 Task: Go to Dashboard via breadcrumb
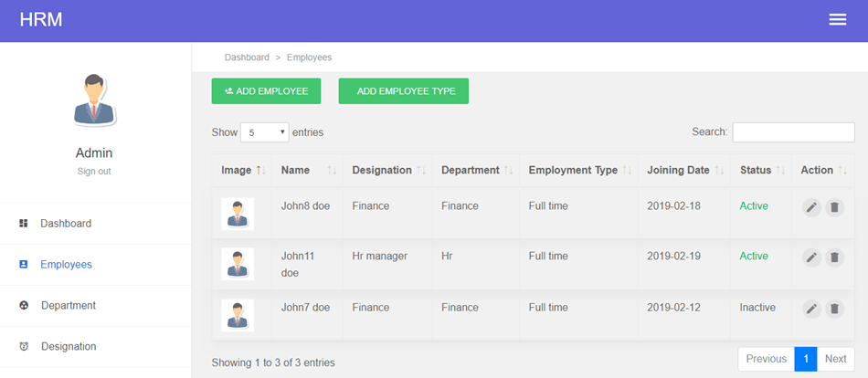247,58
